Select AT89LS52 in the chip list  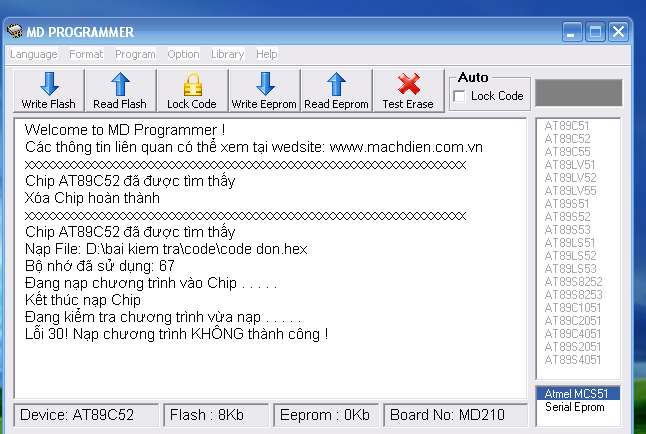[570, 256]
